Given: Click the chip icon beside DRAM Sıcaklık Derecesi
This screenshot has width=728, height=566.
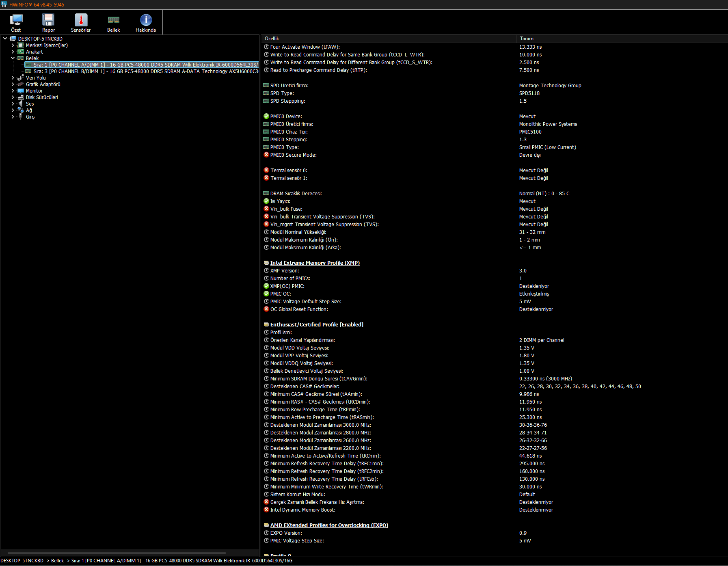Looking at the screenshot, I should point(266,193).
